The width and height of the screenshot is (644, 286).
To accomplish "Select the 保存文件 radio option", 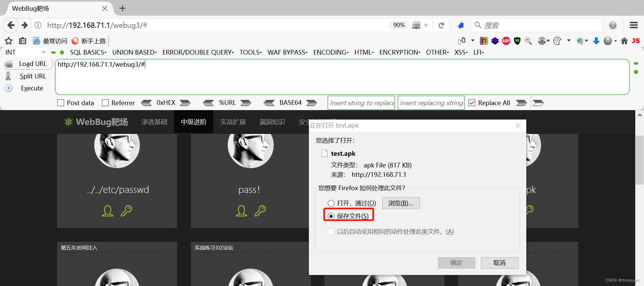I will [x=331, y=216].
